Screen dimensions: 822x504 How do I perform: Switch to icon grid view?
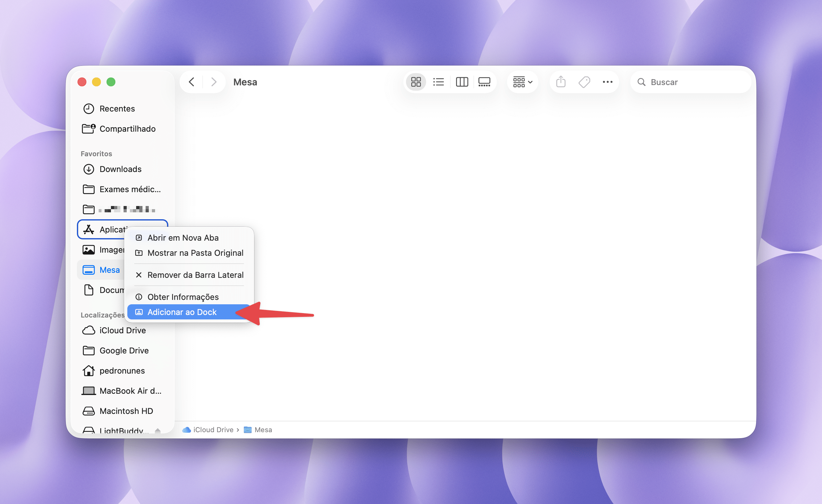click(x=416, y=82)
